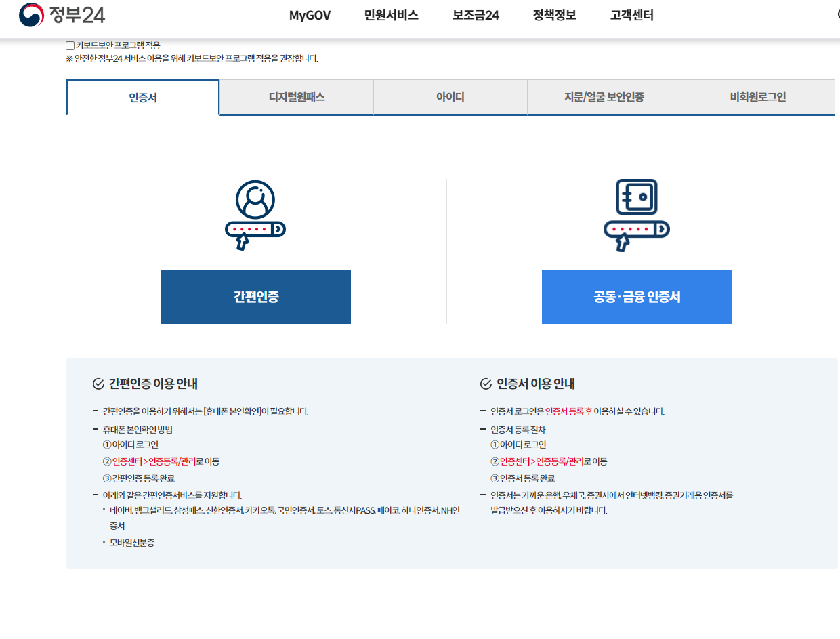Select the 지문/얼굴 보안인증 tab
Screen dimensions: 840x639
[x=604, y=97]
